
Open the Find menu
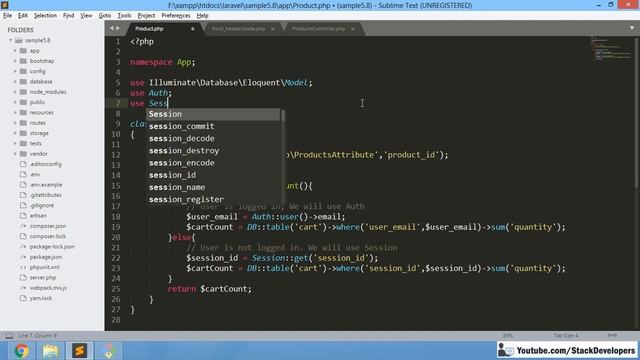[68, 16]
